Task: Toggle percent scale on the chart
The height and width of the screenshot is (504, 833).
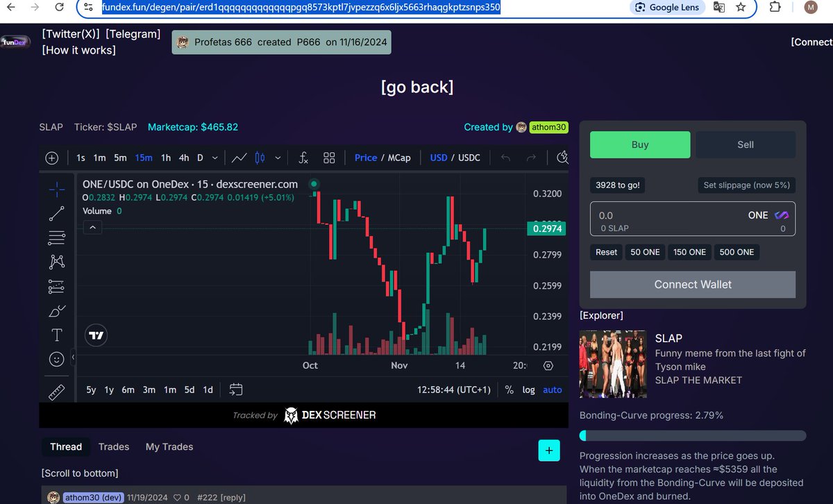Action: (510, 389)
